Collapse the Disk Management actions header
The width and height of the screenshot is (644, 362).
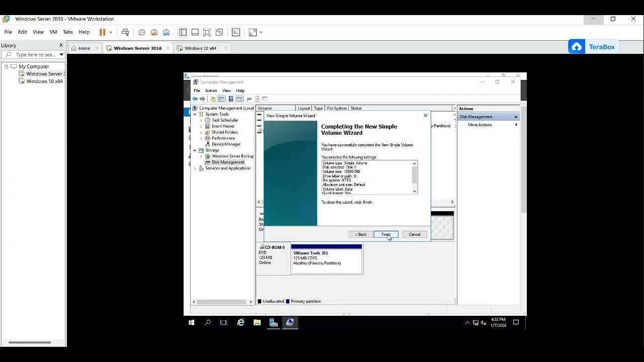pyautogui.click(x=516, y=117)
